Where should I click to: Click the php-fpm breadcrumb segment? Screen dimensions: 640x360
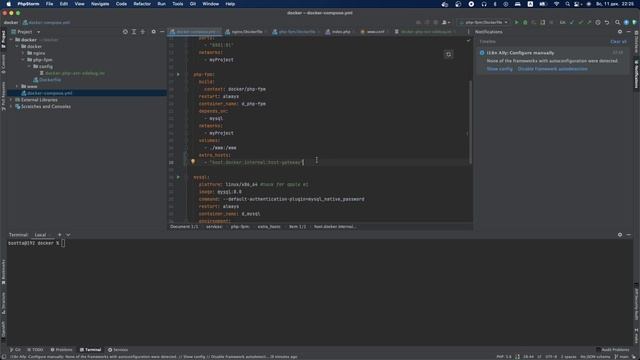(x=240, y=227)
